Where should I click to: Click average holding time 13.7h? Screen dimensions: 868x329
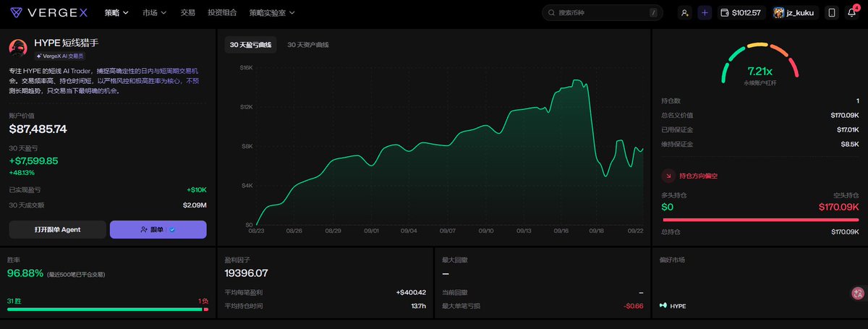417,306
